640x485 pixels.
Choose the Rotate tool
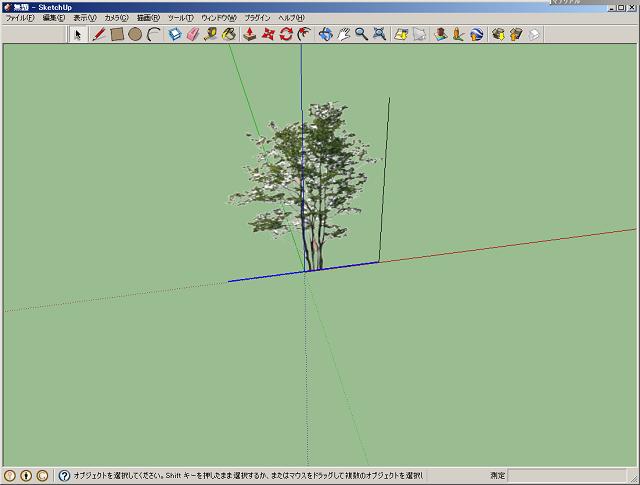(x=286, y=34)
